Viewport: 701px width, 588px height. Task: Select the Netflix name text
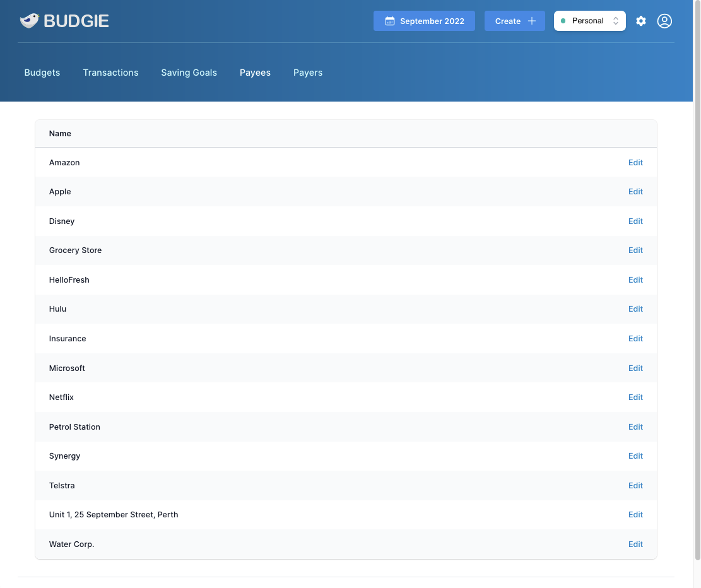(x=61, y=397)
